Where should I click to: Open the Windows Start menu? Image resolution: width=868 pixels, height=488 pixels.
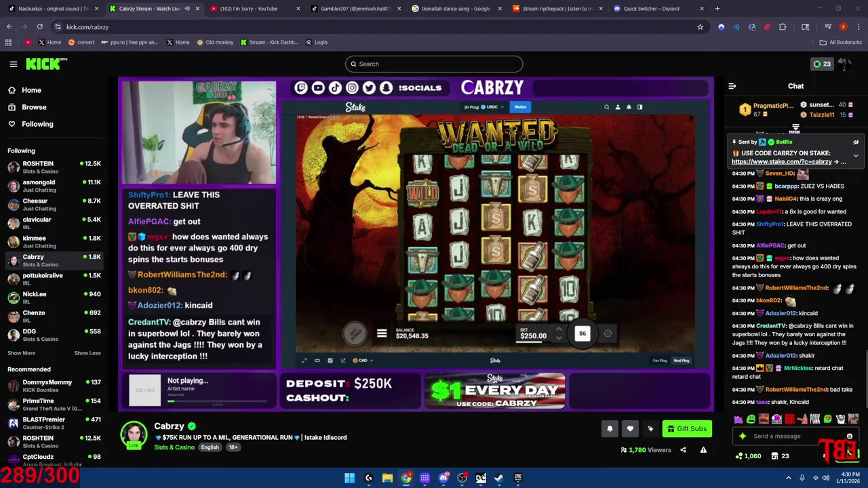tap(349, 478)
